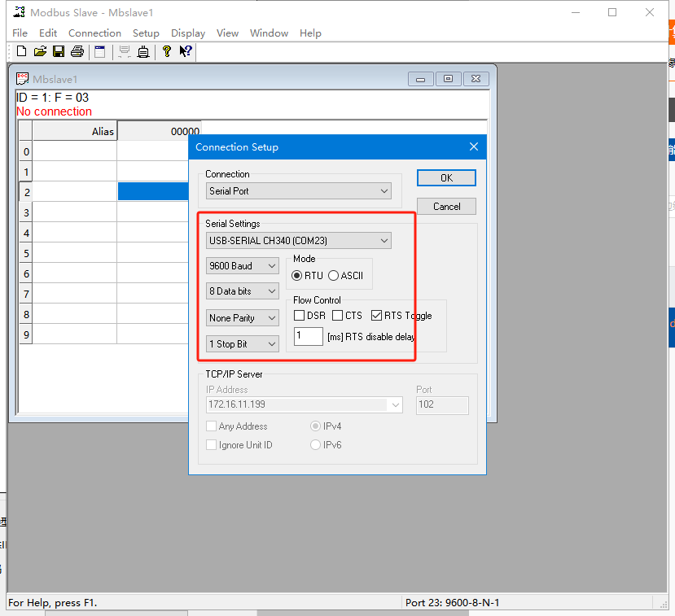675x616 pixels.
Task: Click the Print toolbar icon
Action: (x=77, y=52)
